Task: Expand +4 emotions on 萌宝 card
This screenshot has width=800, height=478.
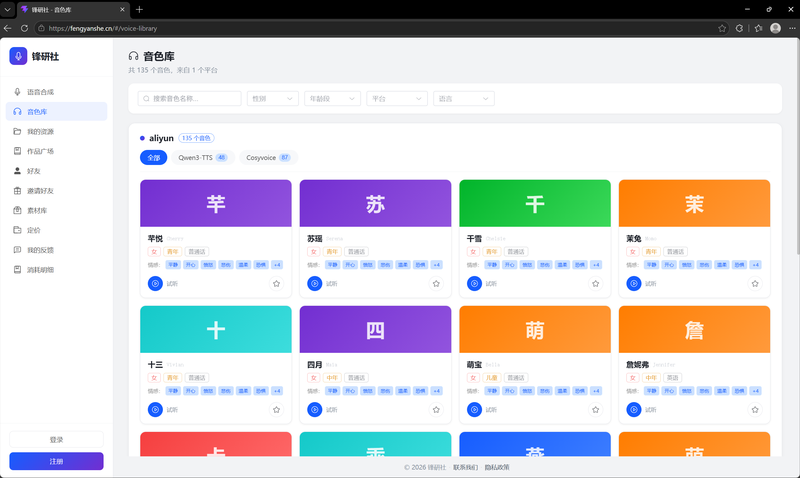Action: (596, 391)
